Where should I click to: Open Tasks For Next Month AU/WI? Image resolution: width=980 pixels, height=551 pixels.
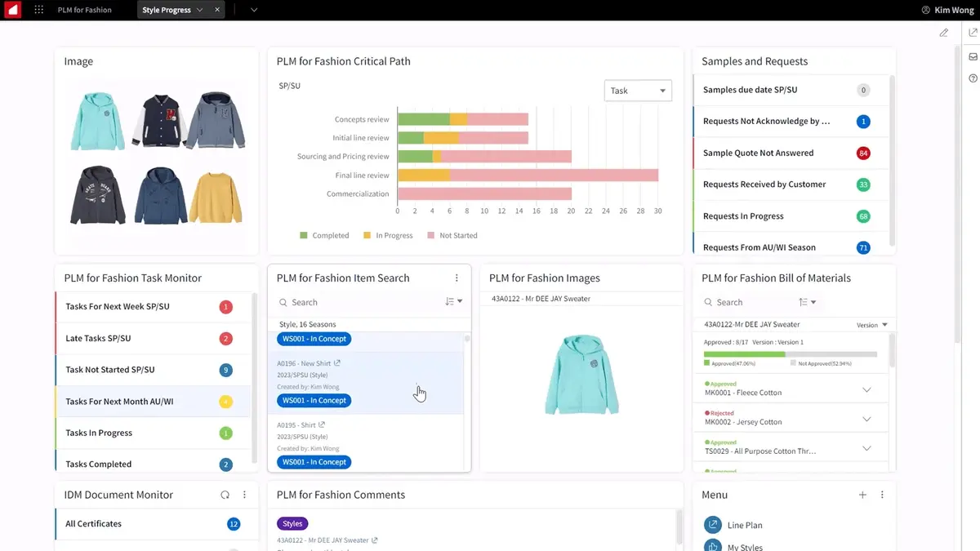(153, 402)
